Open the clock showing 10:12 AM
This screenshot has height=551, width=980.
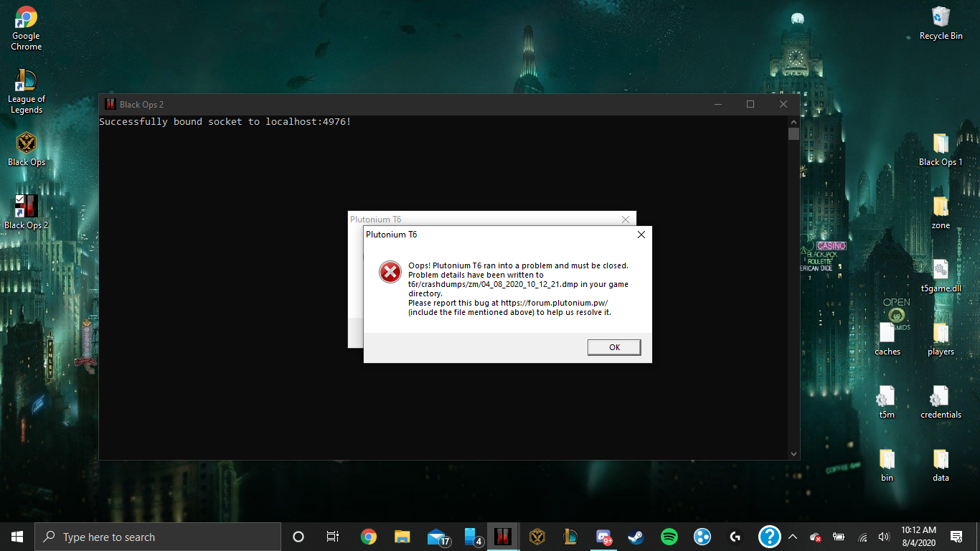(918, 537)
